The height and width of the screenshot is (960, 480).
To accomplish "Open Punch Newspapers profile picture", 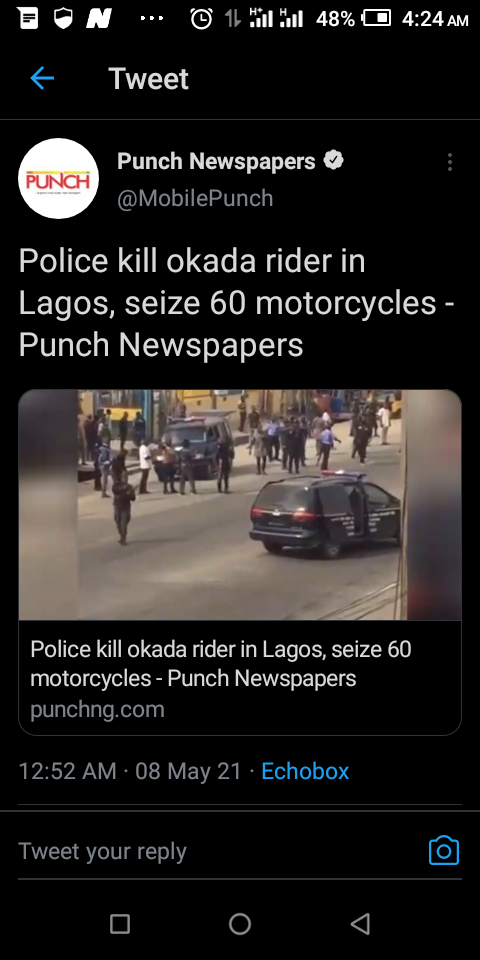I will [59, 178].
